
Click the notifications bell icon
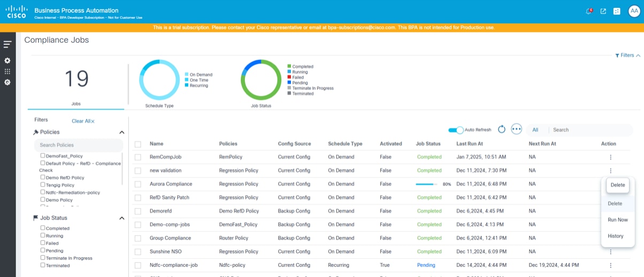(589, 11)
